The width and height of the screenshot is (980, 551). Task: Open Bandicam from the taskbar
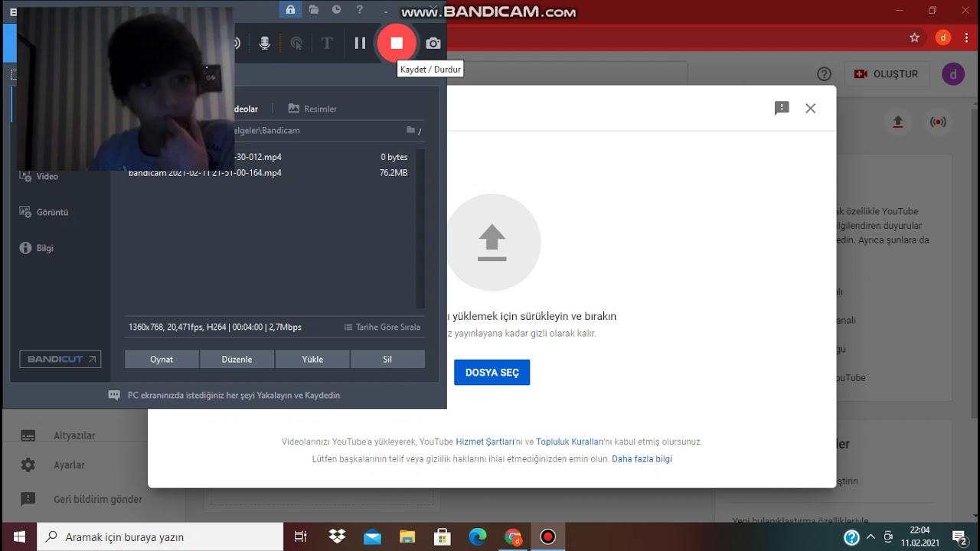547,536
